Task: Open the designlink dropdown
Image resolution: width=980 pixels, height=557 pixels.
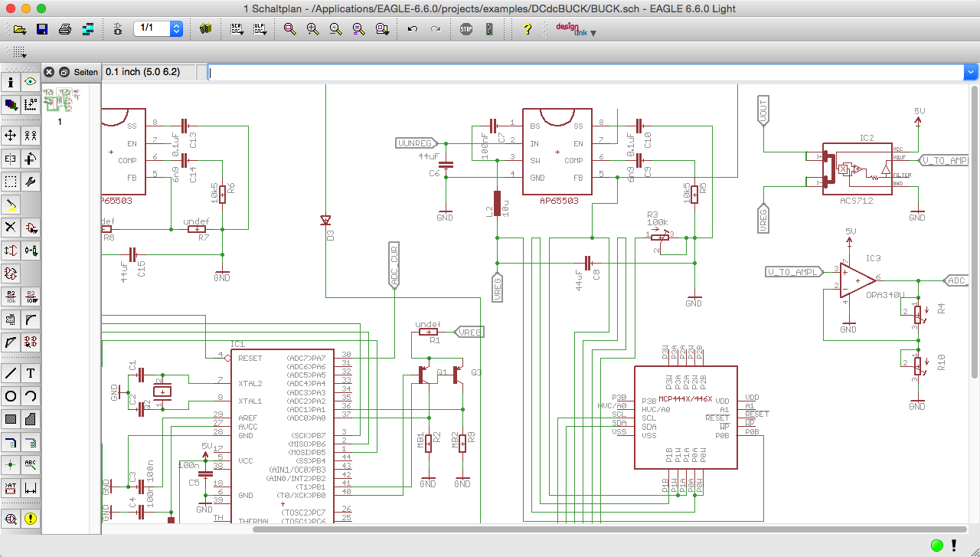Action: [x=593, y=33]
